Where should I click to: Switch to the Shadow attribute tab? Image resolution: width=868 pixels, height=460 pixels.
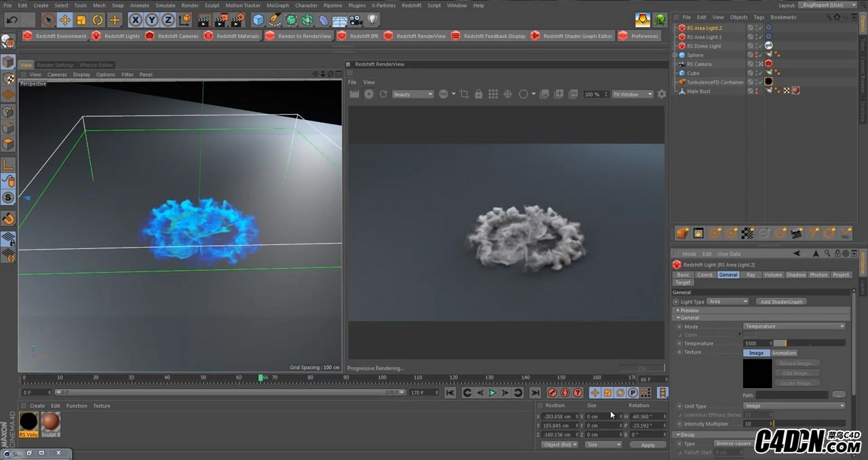[x=796, y=275]
